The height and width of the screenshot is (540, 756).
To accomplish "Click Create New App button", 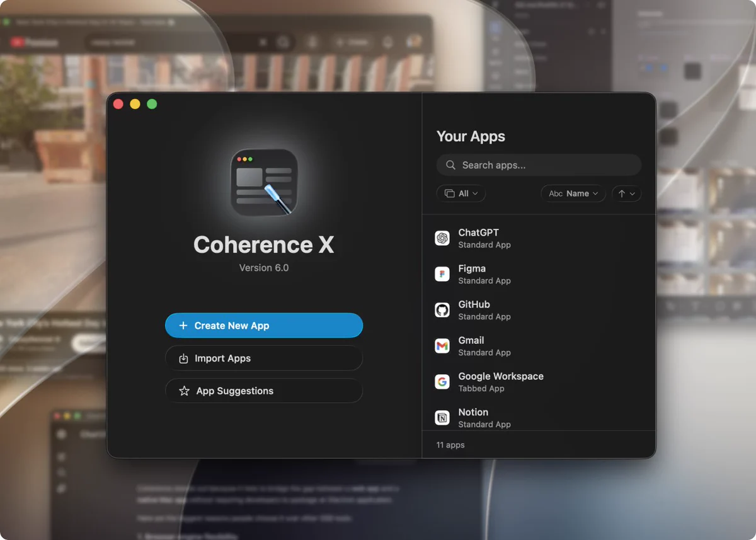I will (x=264, y=326).
